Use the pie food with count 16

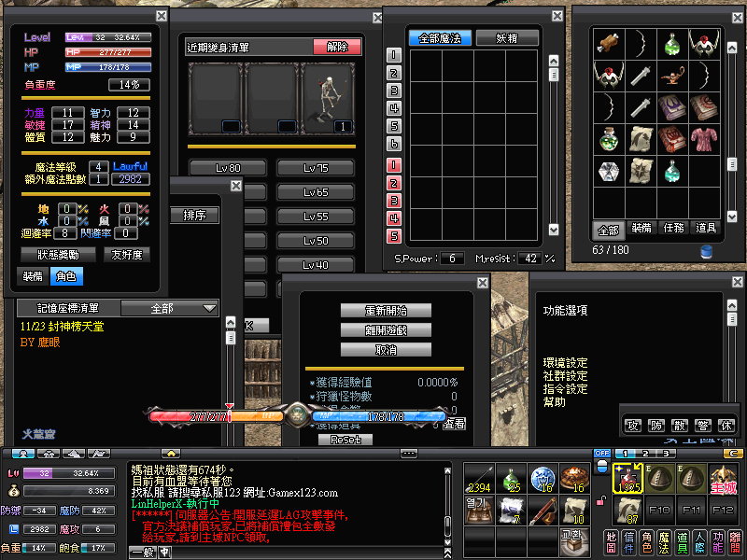click(574, 479)
